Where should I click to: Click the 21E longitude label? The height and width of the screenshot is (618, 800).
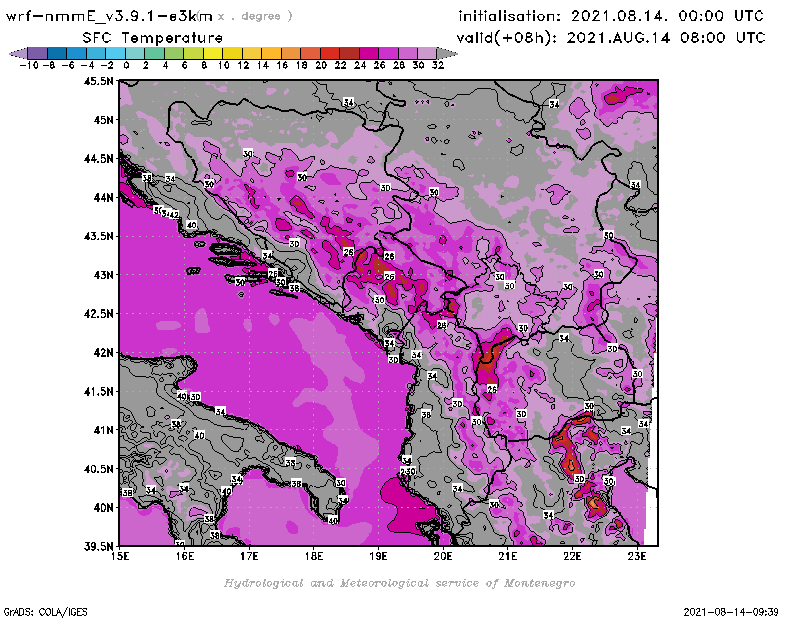(507, 556)
